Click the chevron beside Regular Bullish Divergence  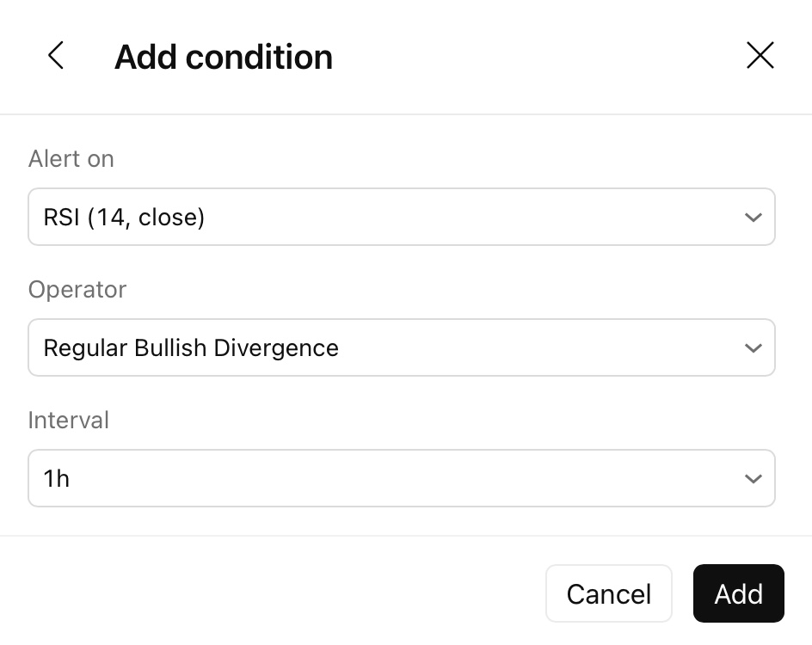(753, 348)
